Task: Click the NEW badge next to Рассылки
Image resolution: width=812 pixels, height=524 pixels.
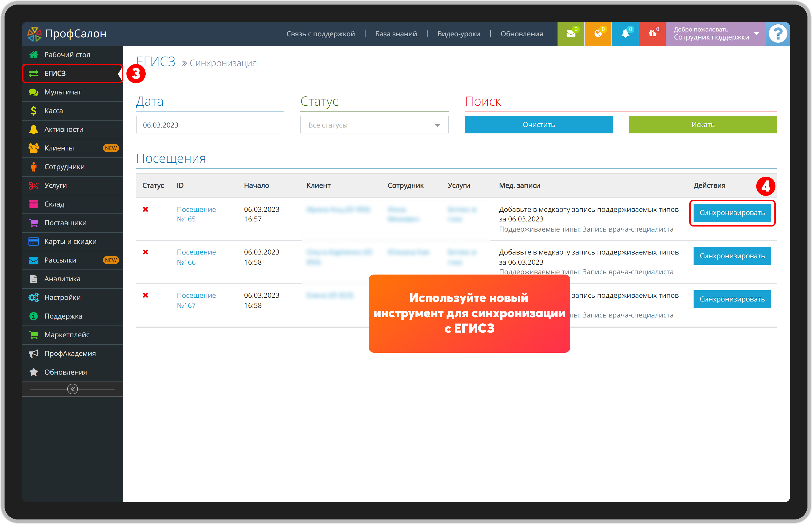Action: (110, 260)
